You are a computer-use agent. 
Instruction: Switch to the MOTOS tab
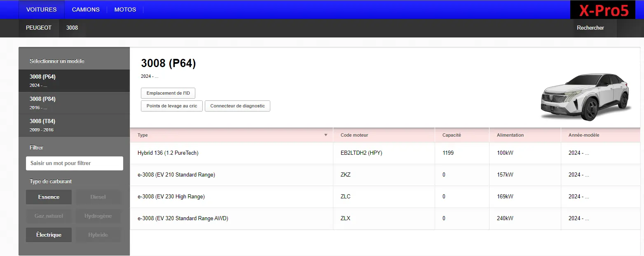(x=125, y=9)
